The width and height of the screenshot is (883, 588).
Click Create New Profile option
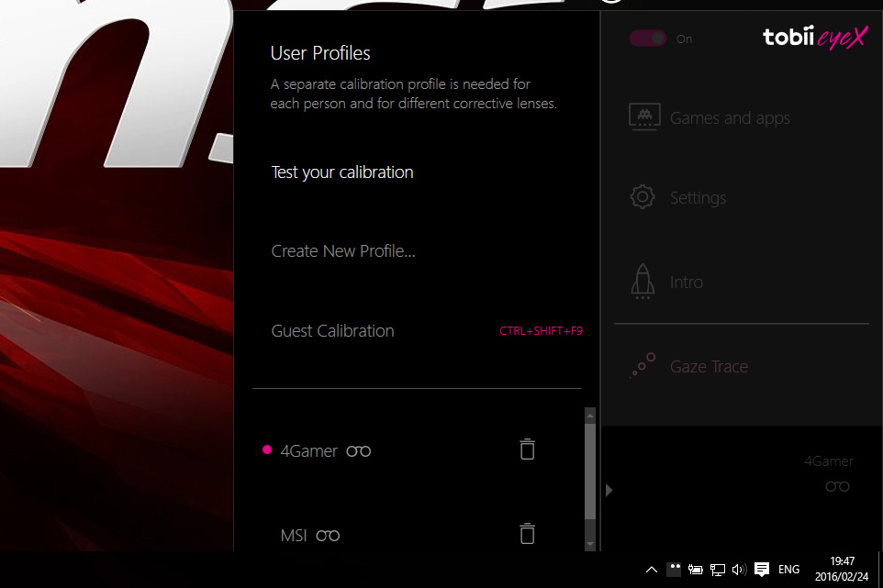click(343, 251)
